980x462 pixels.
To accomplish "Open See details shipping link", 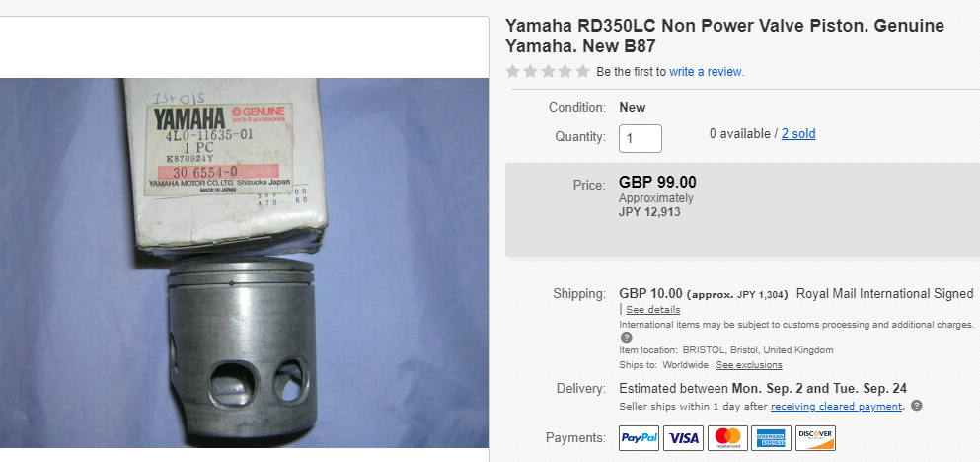I will click(x=653, y=309).
